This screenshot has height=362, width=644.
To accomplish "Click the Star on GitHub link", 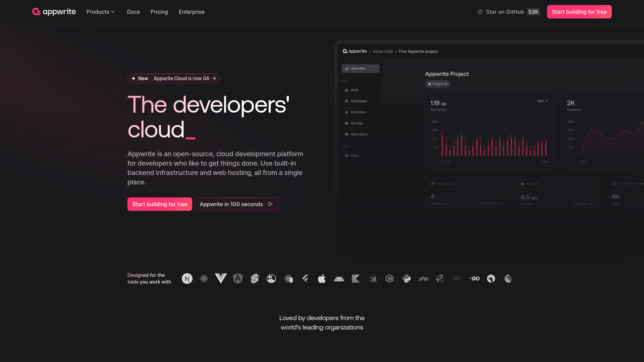I will pyautogui.click(x=505, y=12).
